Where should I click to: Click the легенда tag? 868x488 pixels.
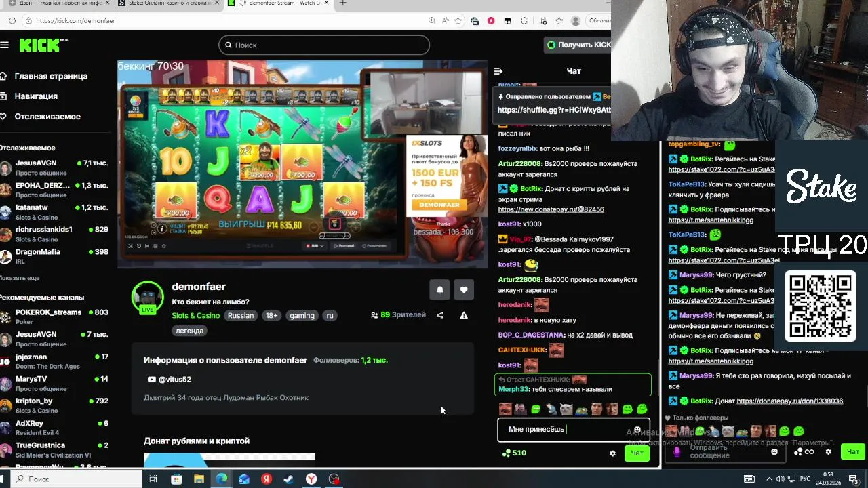(190, 331)
